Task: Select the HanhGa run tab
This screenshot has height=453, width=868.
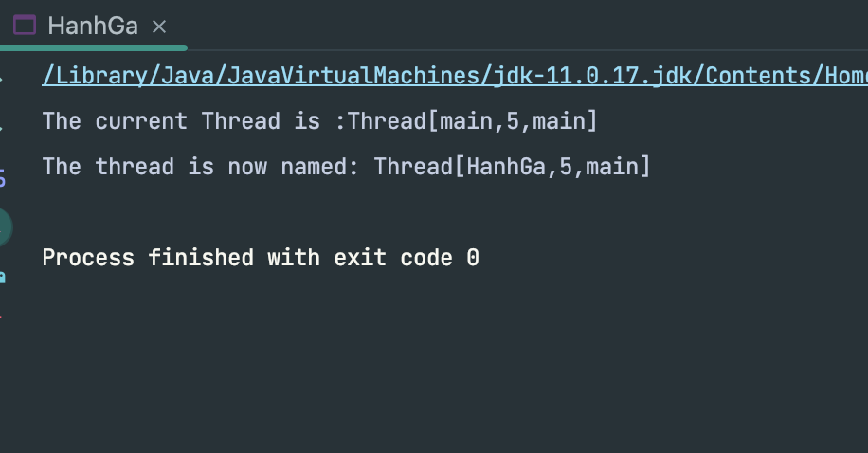Action: (92, 27)
